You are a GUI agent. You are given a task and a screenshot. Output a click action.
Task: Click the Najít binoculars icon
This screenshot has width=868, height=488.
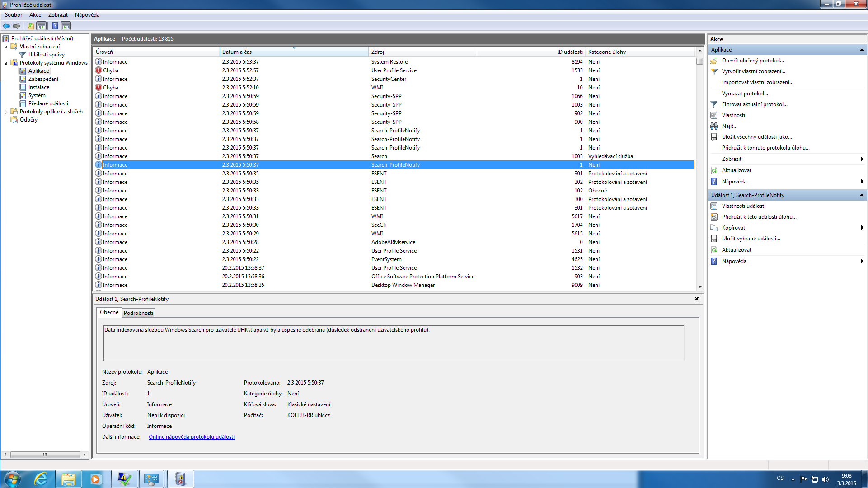click(714, 126)
